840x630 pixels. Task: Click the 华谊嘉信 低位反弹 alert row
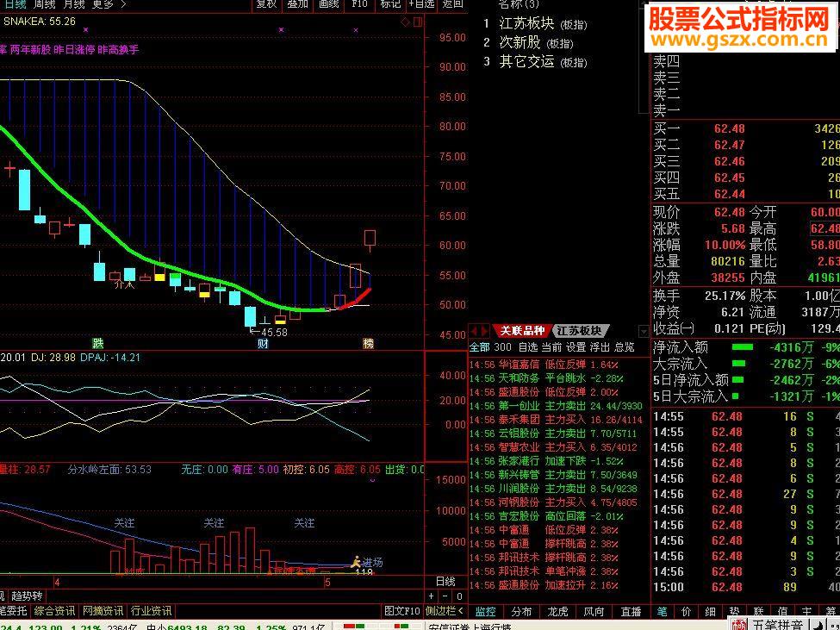click(559, 365)
